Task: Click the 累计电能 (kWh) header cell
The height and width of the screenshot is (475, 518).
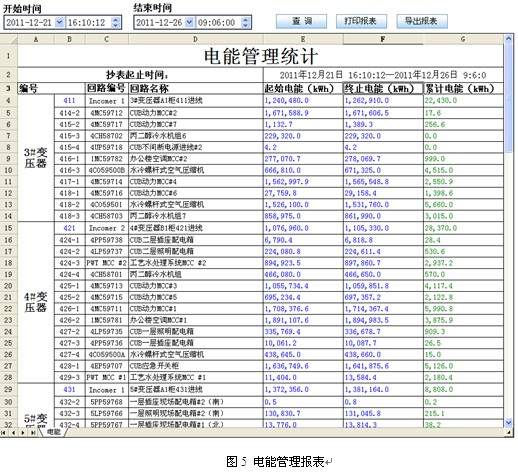Action: 463,88
